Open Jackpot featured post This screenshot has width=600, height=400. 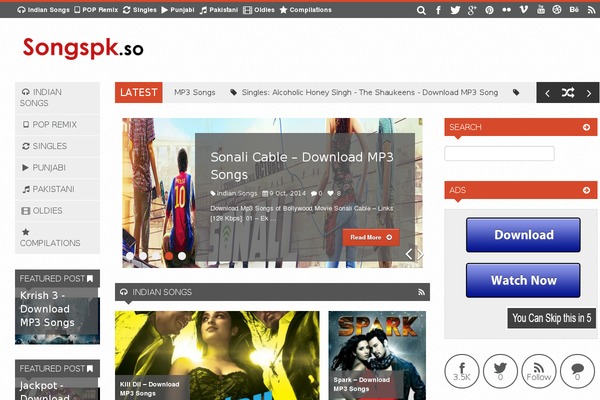(57, 389)
